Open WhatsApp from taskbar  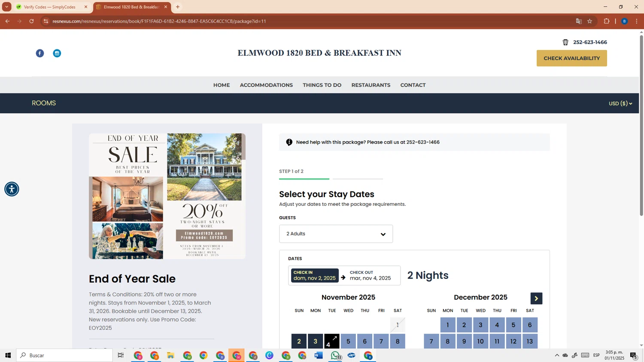335,355
